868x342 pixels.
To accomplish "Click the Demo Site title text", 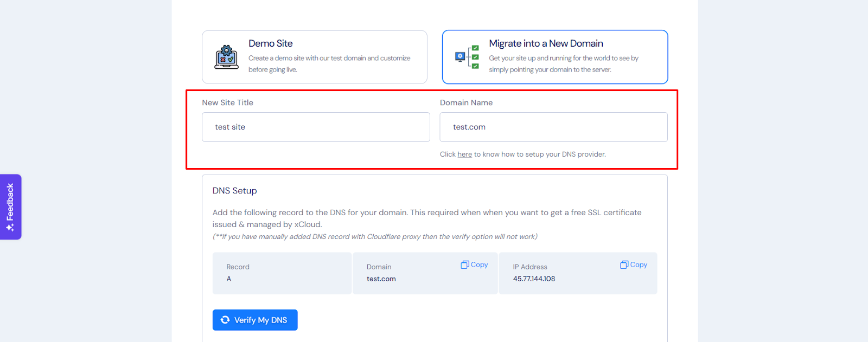I will tap(270, 43).
